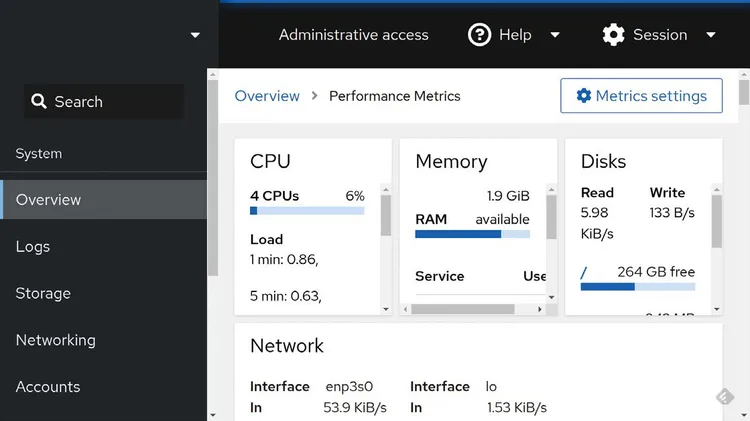Click the Help question mark icon

pos(479,35)
